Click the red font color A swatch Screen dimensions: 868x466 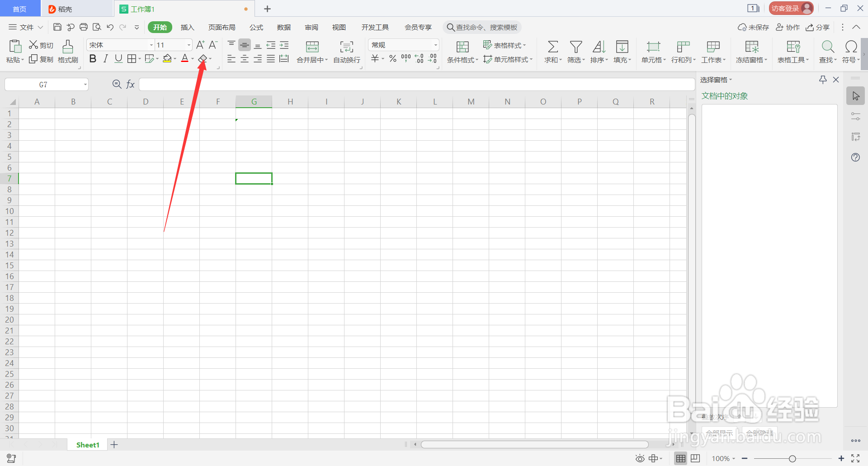(x=184, y=59)
